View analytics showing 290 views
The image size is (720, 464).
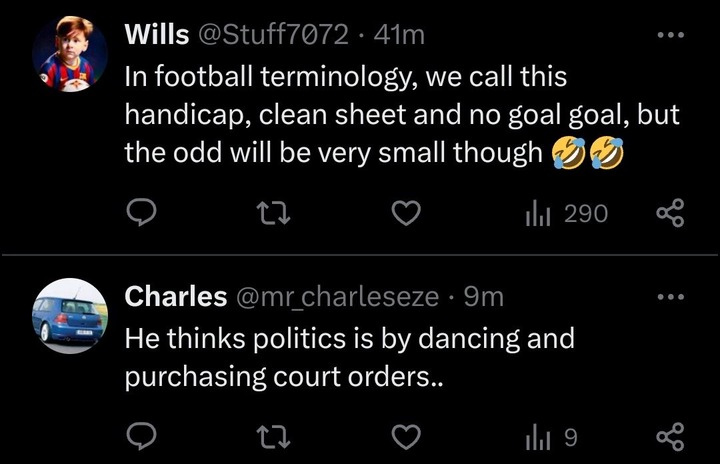tap(567, 214)
